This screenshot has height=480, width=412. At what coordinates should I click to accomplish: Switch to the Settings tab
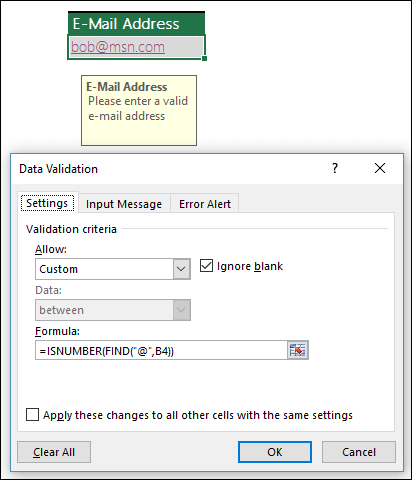pyautogui.click(x=47, y=203)
